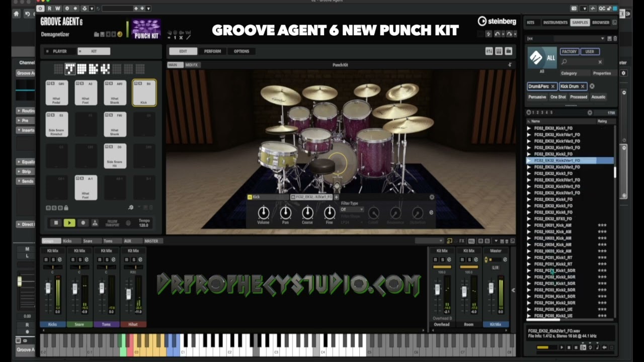644x362 pixels.
Task: Click the Fine tuning knob
Action: pos(330,213)
